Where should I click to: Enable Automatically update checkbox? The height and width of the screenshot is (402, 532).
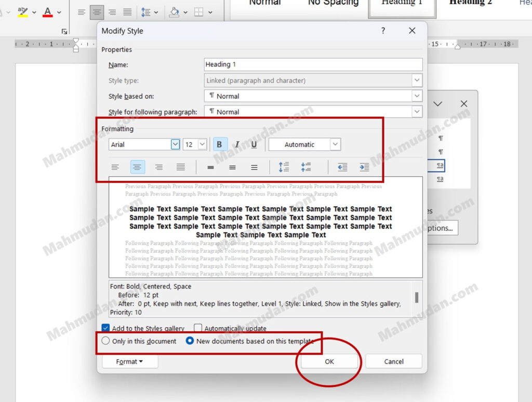(x=198, y=328)
